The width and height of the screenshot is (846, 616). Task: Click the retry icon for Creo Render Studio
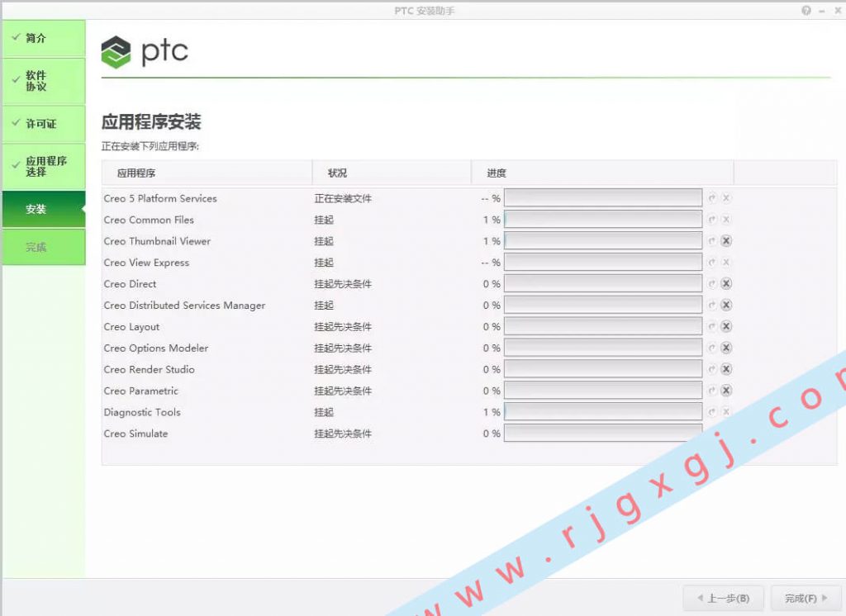pyautogui.click(x=712, y=369)
